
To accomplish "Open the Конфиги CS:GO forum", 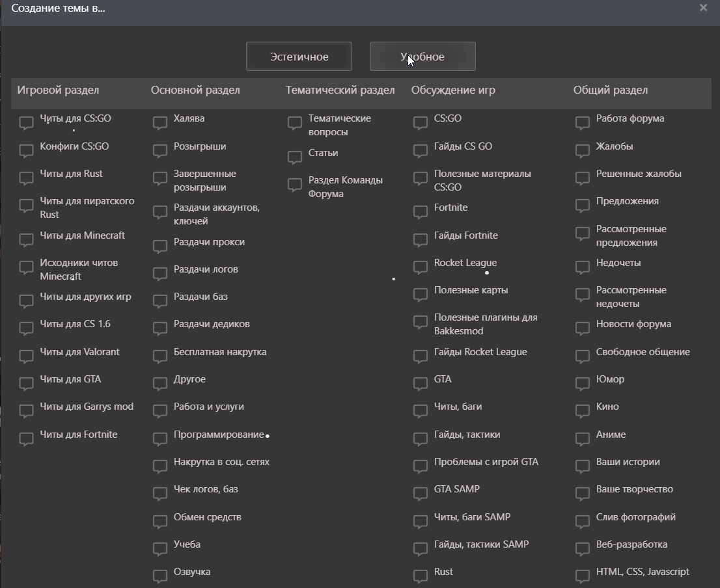I will coord(74,146).
